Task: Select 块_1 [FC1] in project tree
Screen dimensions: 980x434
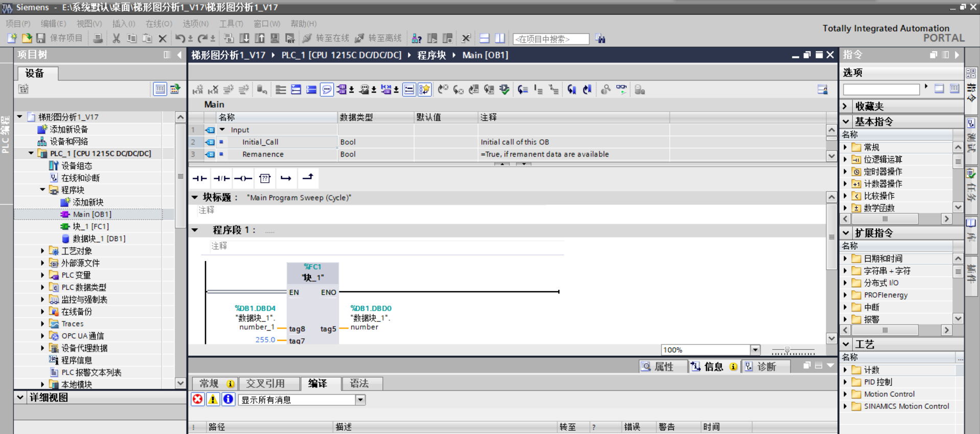Action: click(90, 226)
